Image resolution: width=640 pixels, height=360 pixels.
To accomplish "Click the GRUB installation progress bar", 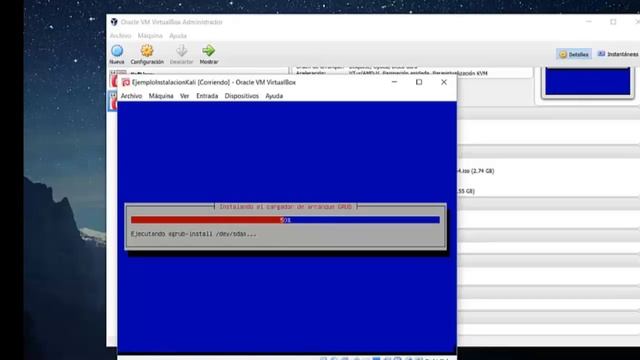I will 285,220.
